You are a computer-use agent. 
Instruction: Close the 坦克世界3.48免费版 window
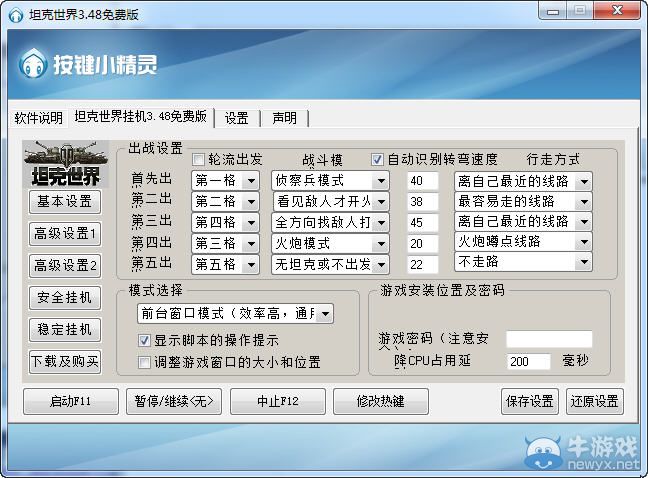click(x=617, y=11)
